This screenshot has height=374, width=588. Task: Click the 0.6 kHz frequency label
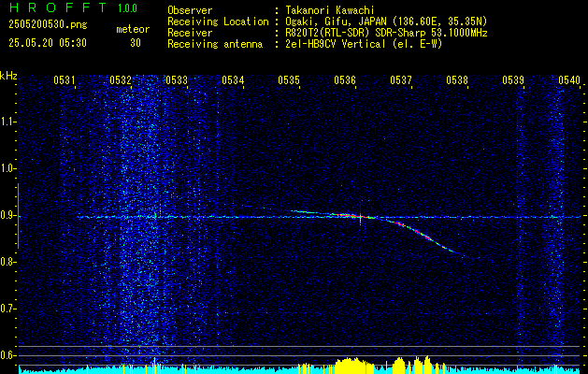7,355
